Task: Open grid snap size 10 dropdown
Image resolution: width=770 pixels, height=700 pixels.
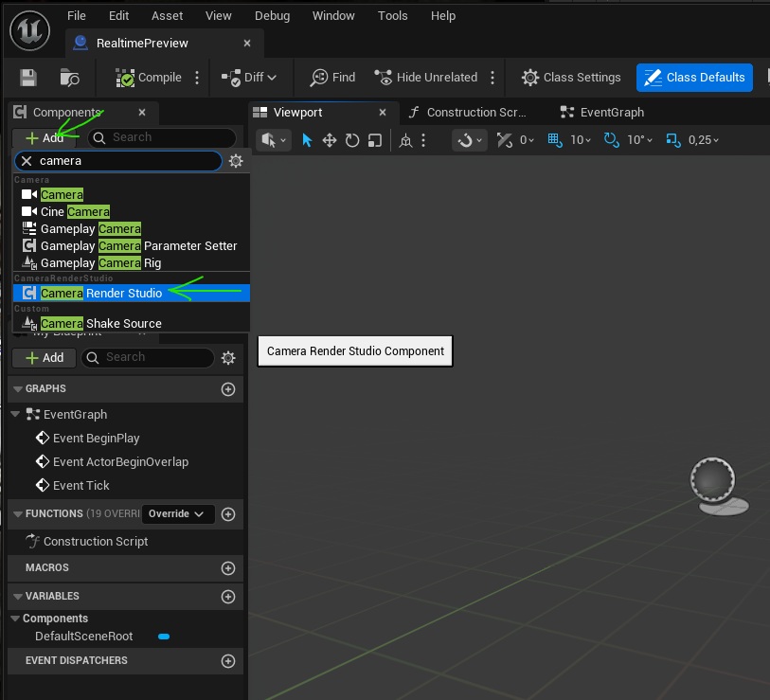Action: pyautogui.click(x=581, y=140)
